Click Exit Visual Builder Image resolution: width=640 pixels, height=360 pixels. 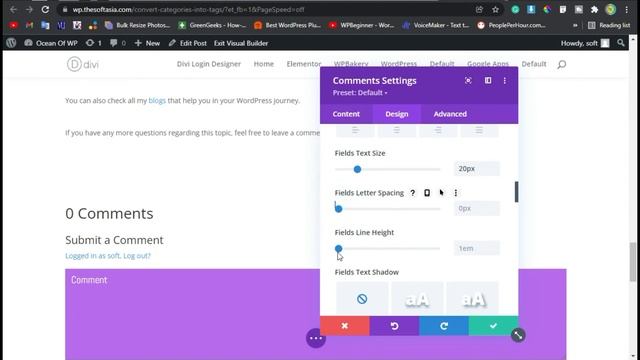pyautogui.click(x=241, y=43)
